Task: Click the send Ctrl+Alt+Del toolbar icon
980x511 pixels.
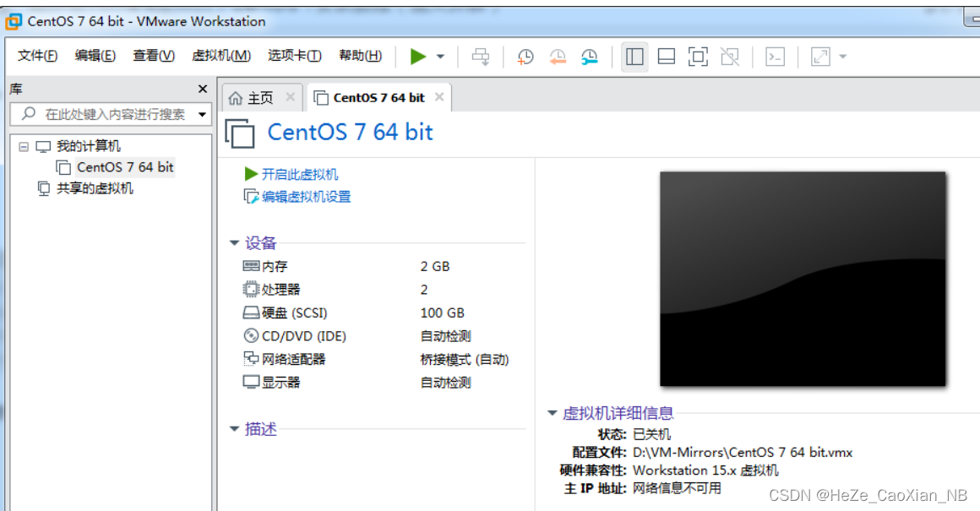Action: tap(481, 57)
